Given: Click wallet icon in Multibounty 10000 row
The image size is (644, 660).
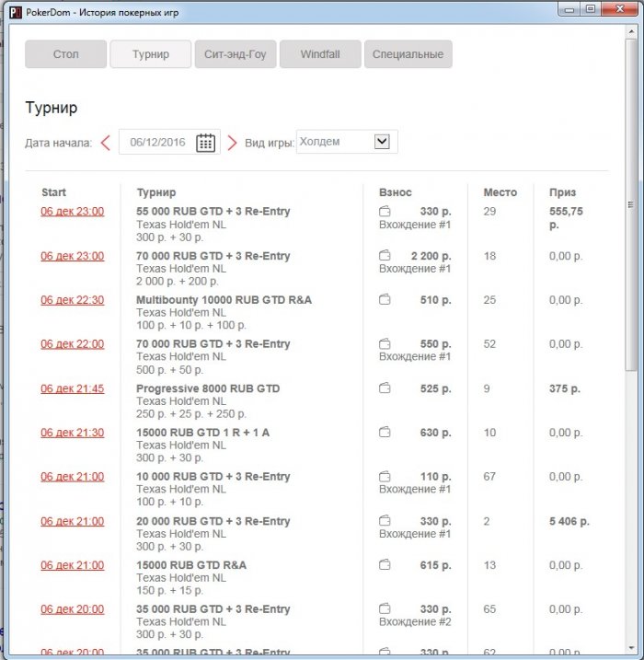Looking at the screenshot, I should (385, 300).
